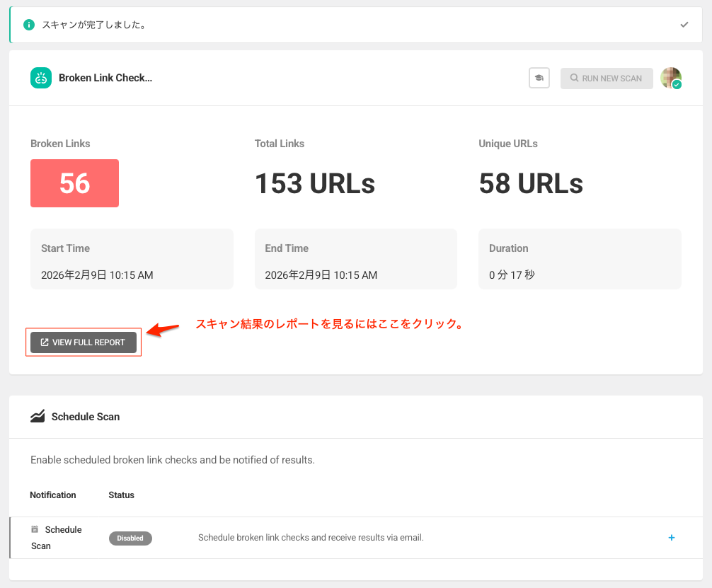
Task: Click the VIEW FULL REPORT button
Action: tap(84, 342)
